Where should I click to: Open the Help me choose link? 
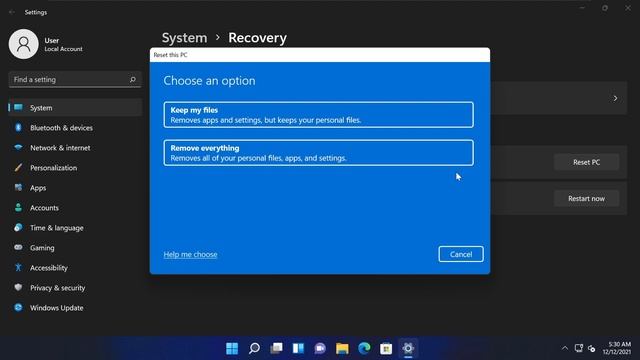click(x=190, y=254)
